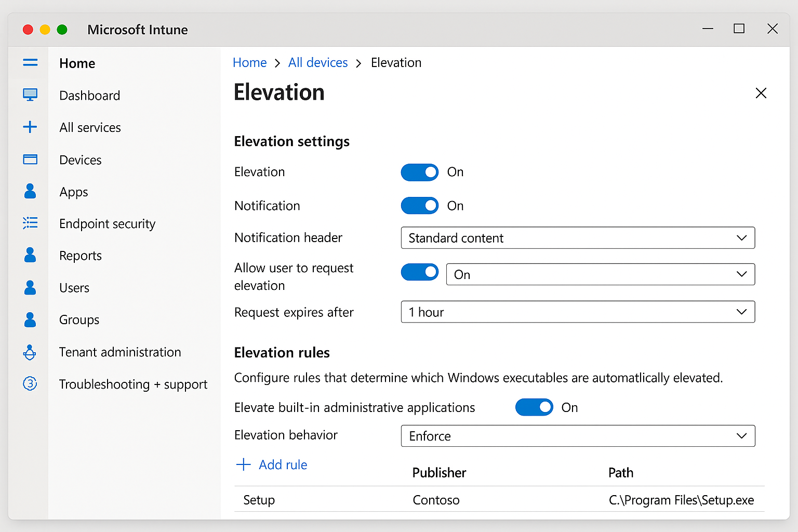Screen dimensions: 798x532
Task: Click the Devices sidebar icon
Action: tap(30, 159)
